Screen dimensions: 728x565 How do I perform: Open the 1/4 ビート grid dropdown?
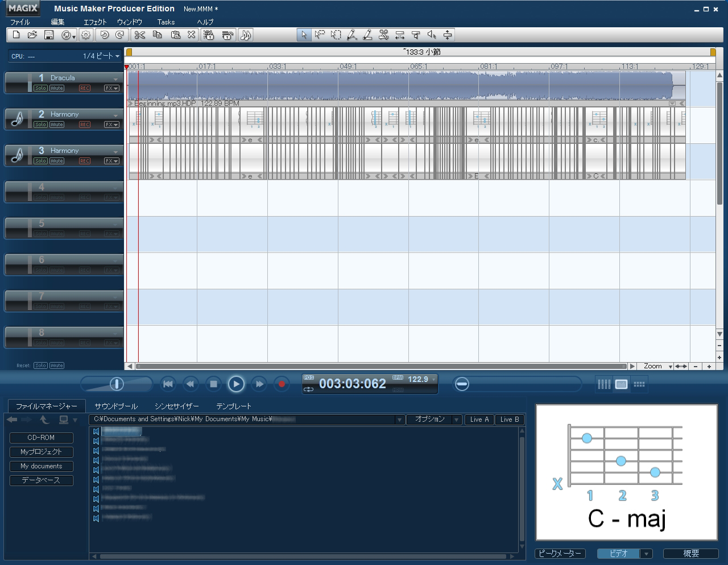[x=118, y=56]
